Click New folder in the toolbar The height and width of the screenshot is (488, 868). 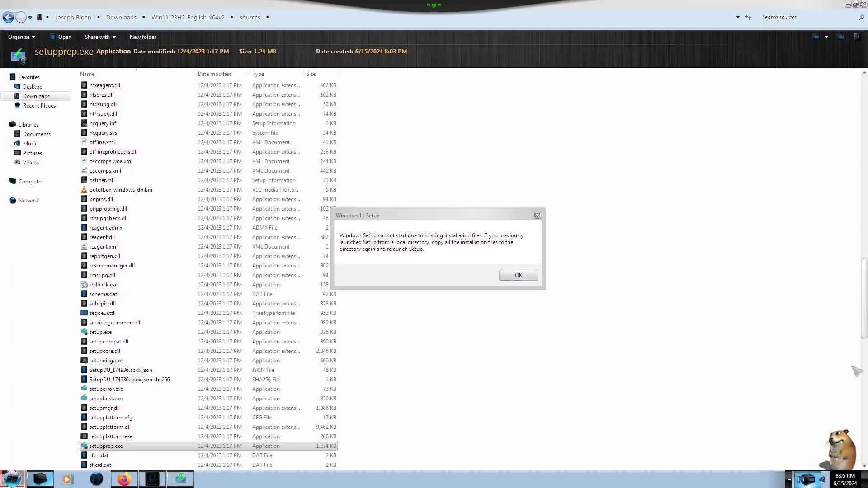(142, 37)
